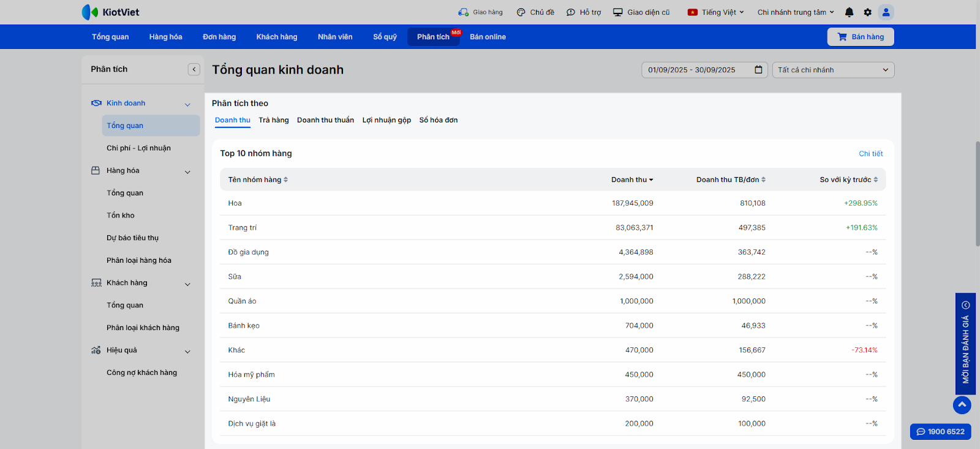Collapse the Phân tích sidebar panel
This screenshot has height=449, width=980.
194,69
